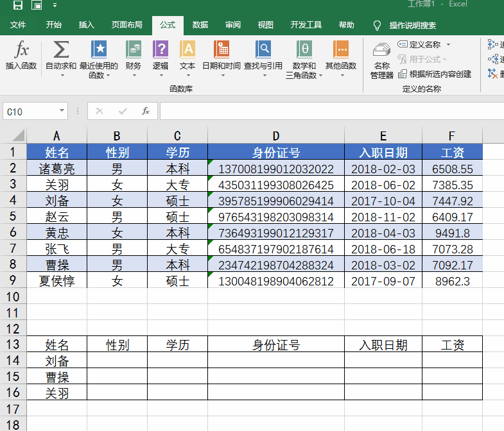The height and width of the screenshot is (431, 504).
Task: Click the cell with date 2018-11-02
Action: 383,216
